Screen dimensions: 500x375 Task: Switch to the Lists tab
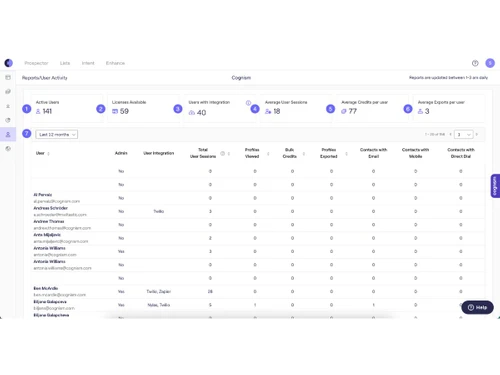coord(65,63)
